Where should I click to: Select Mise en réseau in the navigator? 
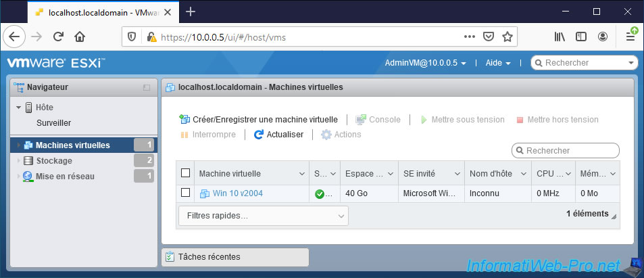65,177
